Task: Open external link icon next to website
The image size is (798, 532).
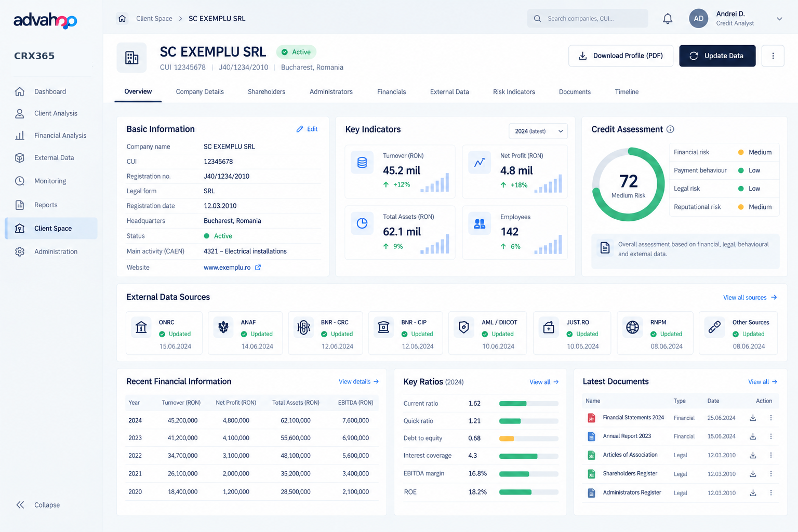Action: coord(258,268)
